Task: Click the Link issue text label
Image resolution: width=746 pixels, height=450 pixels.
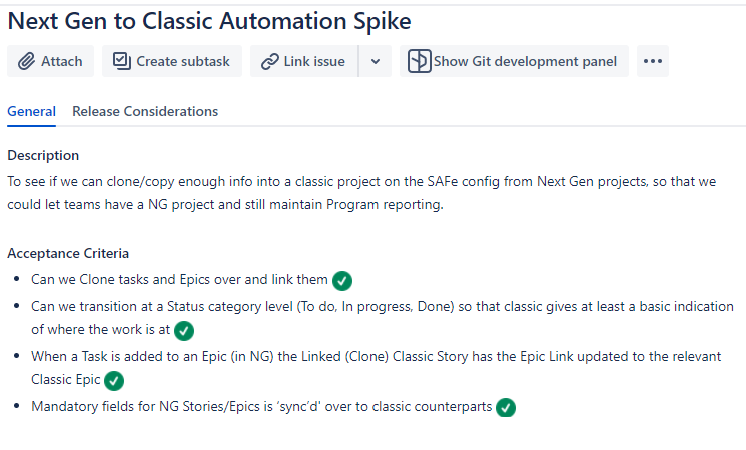Action: [314, 61]
